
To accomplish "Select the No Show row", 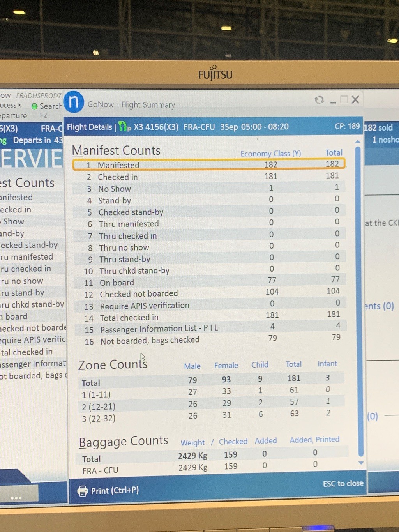I will point(208,188).
